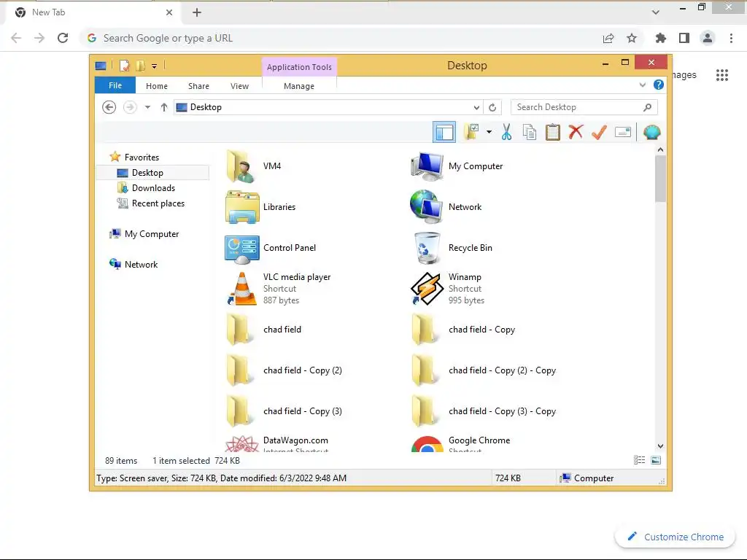
Task: Toggle the navigation pane layout button
Action: 444,133
